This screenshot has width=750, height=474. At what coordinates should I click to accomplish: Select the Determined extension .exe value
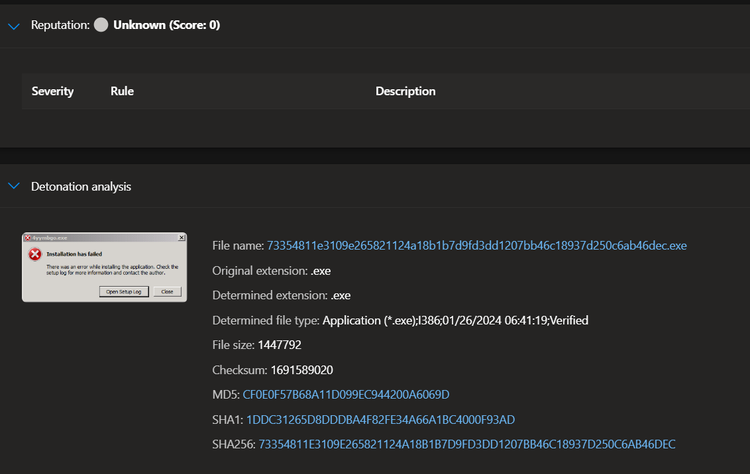pyautogui.click(x=341, y=295)
